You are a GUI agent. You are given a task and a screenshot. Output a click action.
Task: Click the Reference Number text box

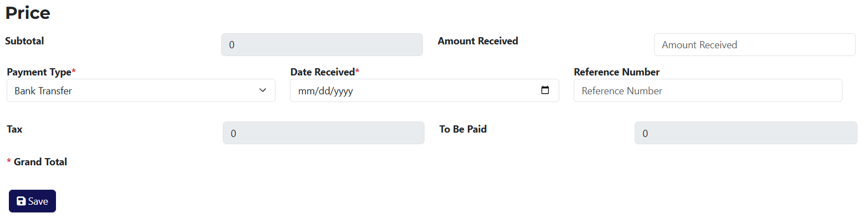(x=707, y=91)
